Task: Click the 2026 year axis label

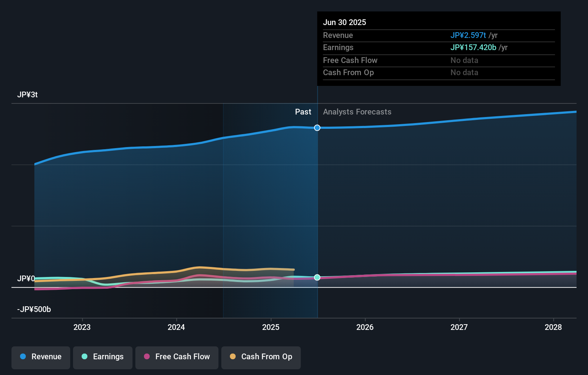Action: point(365,327)
